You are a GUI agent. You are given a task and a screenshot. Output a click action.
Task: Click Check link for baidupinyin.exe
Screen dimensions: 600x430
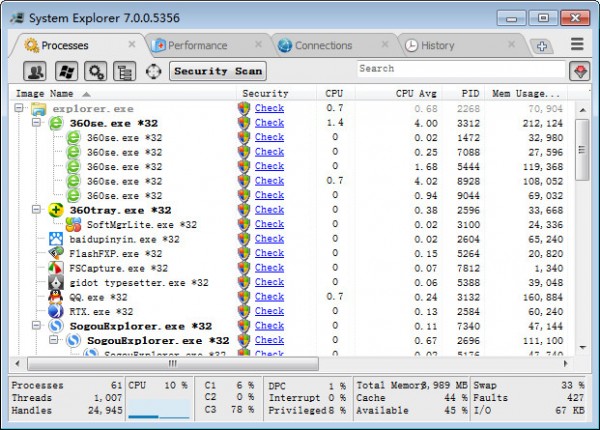point(269,239)
